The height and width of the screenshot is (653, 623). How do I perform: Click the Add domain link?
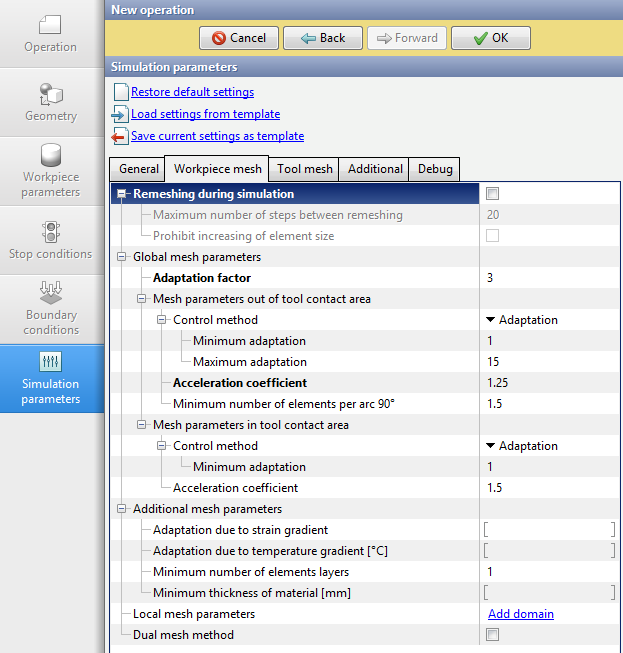520,614
